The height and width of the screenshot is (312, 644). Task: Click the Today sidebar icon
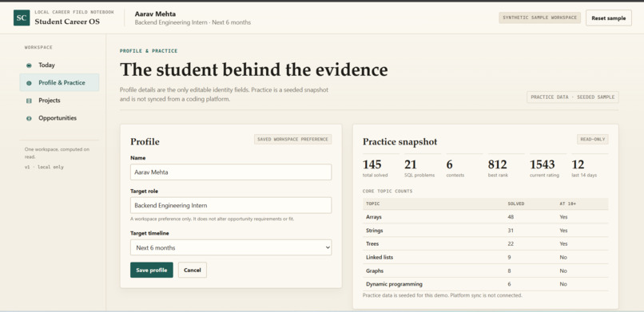point(29,65)
